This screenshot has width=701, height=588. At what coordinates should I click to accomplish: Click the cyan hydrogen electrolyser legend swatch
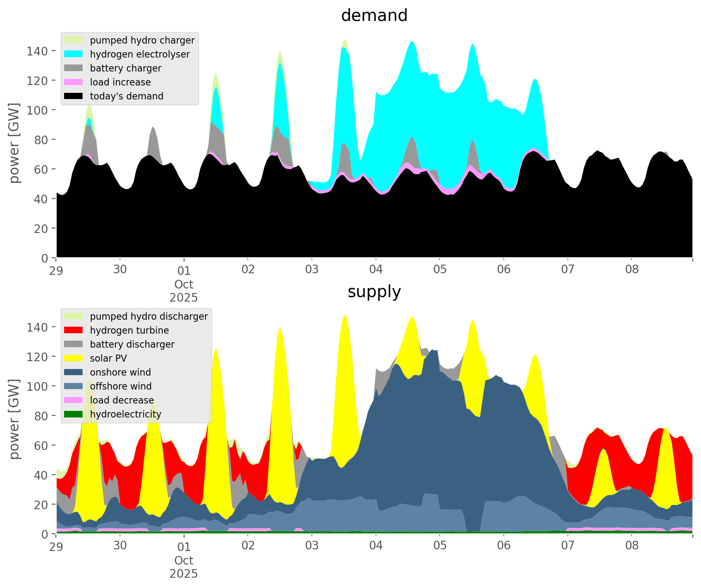click(x=74, y=54)
